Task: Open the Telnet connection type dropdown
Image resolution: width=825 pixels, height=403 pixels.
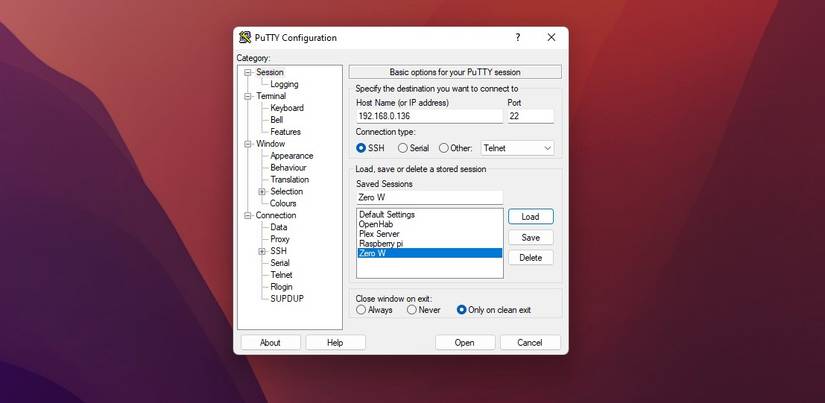Action: tap(518, 148)
